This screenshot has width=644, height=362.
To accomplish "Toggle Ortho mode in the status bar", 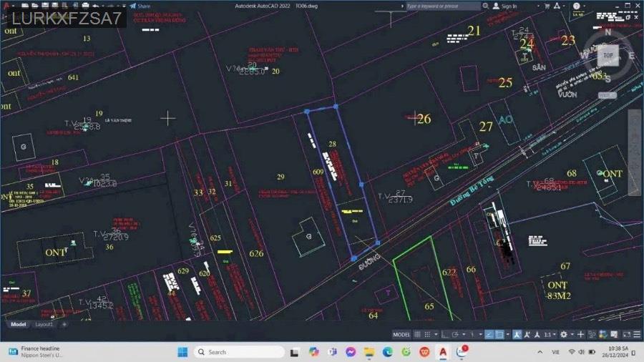I will pos(444,335).
